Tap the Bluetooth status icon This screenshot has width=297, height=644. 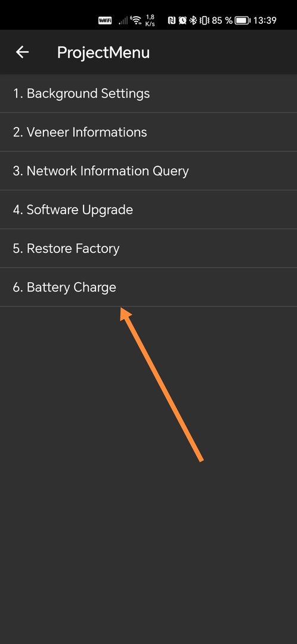click(193, 20)
